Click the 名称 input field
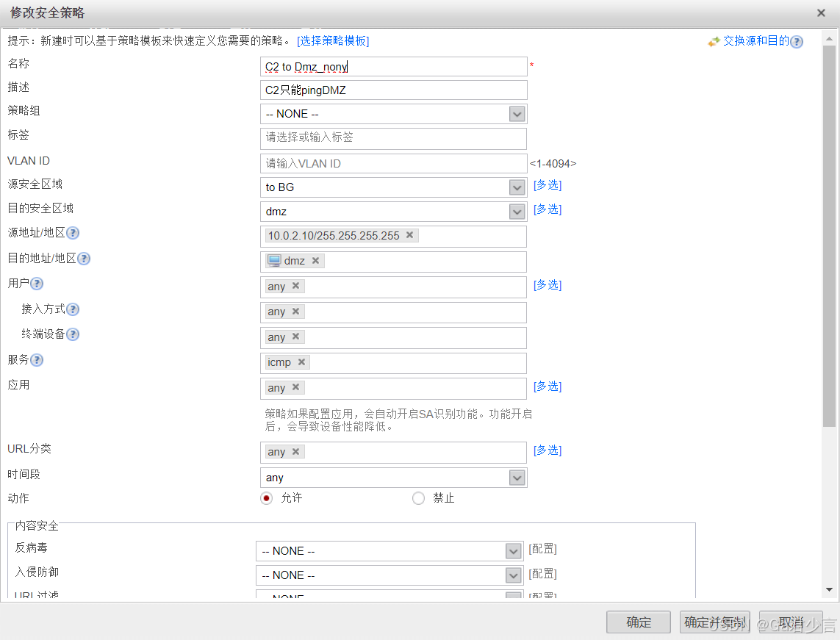The image size is (840, 640). 393,67
